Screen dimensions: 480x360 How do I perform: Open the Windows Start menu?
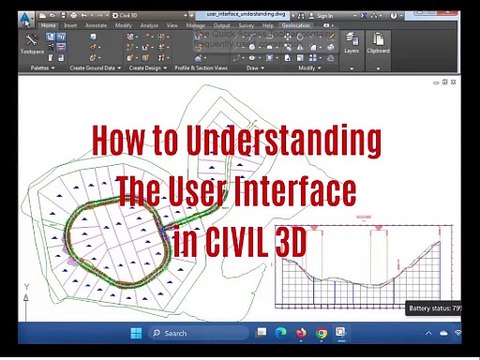point(136,333)
